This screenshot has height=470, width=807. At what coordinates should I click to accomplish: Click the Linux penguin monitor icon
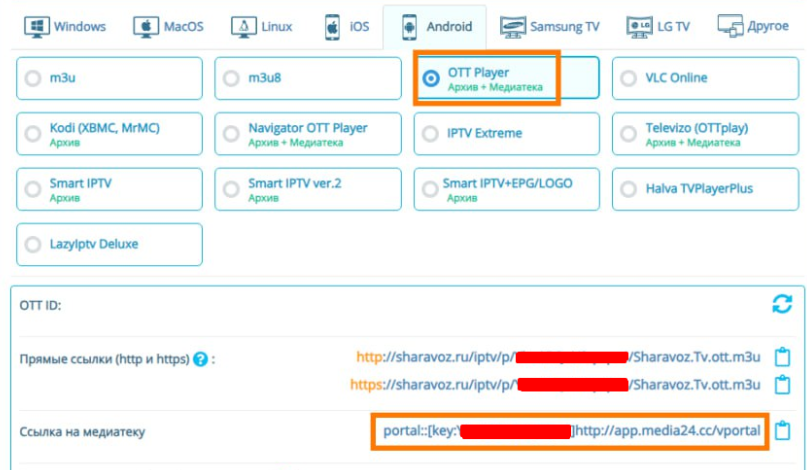[x=244, y=27]
